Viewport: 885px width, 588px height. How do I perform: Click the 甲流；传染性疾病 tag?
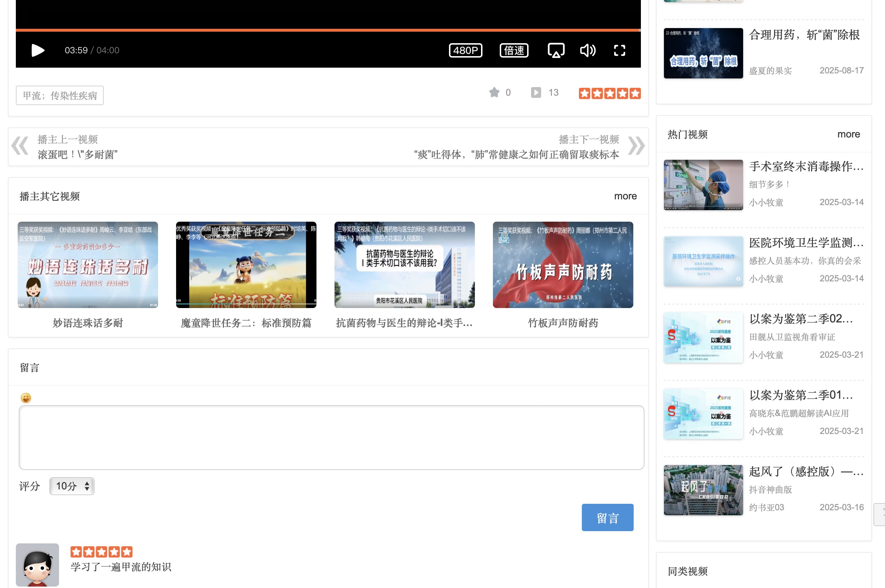(60, 96)
